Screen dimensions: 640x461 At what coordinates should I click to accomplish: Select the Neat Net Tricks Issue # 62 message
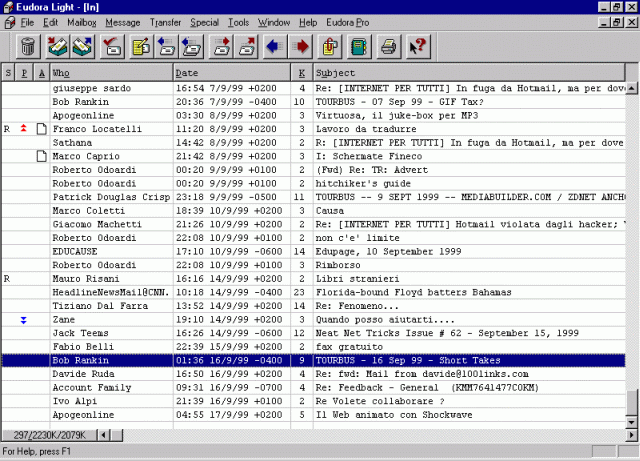(313, 333)
